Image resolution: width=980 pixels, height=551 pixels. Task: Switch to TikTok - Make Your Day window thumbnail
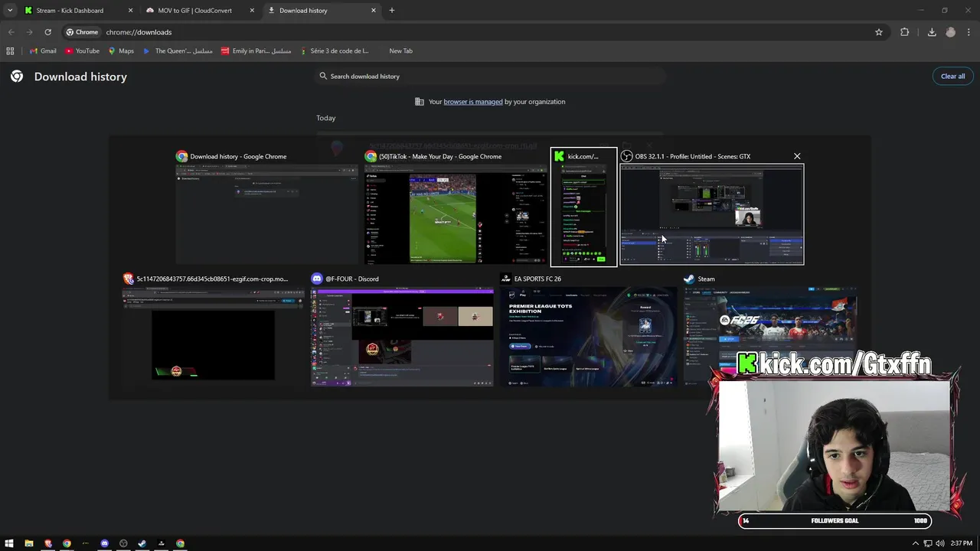(x=455, y=207)
